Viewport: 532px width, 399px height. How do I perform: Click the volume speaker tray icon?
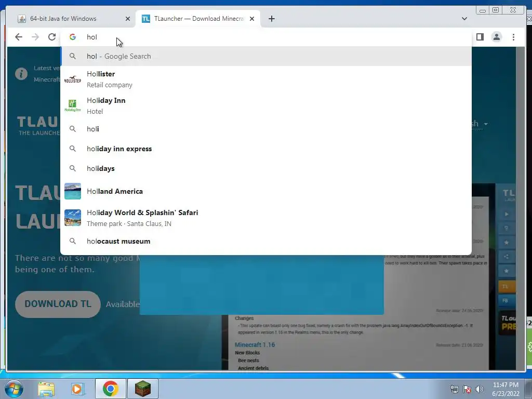[x=480, y=389]
